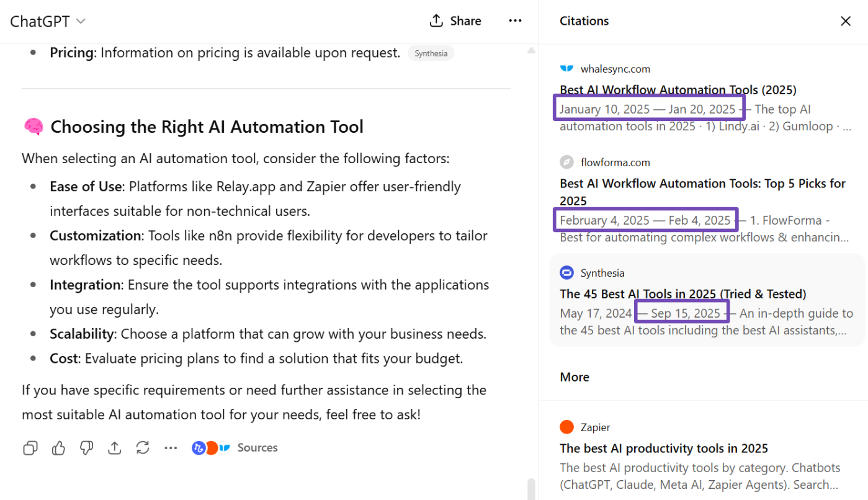868x500 pixels.
Task: Open whalesync.com Best AI Workflow Automation Tools
Action: (678, 90)
